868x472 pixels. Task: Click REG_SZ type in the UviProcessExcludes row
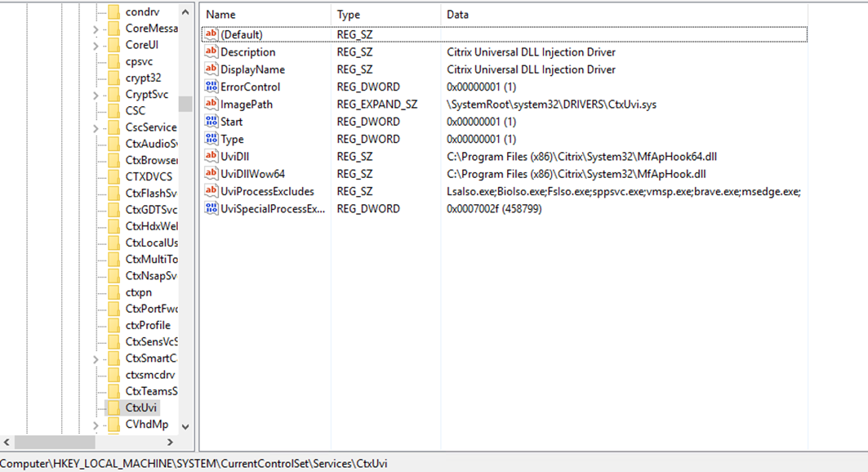354,191
